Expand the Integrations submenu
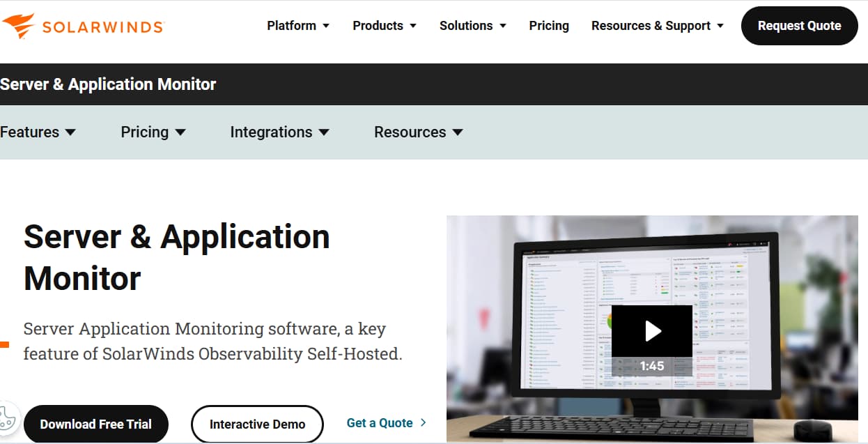868x444 pixels. [280, 132]
